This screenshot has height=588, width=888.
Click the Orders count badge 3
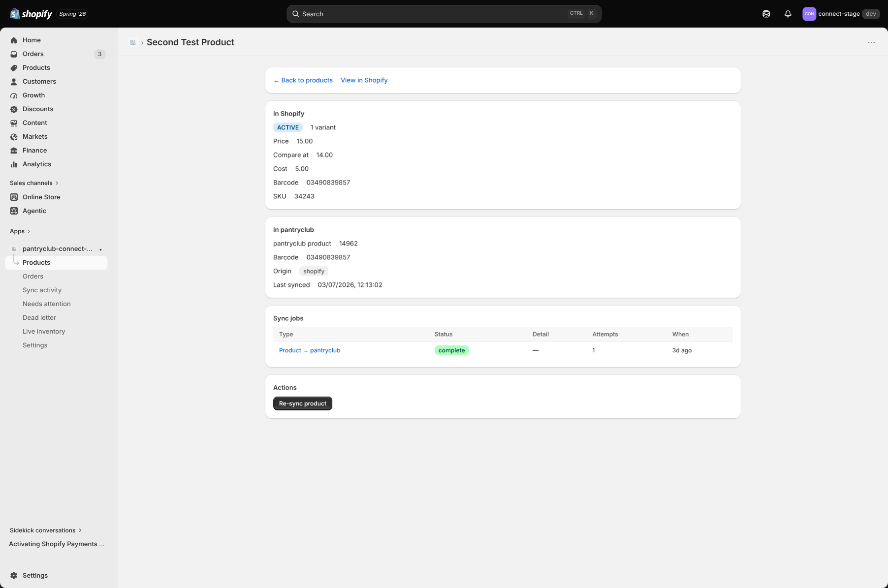[99, 54]
